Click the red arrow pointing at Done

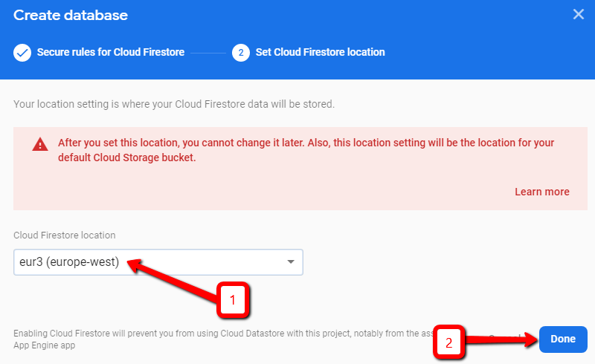coord(498,340)
